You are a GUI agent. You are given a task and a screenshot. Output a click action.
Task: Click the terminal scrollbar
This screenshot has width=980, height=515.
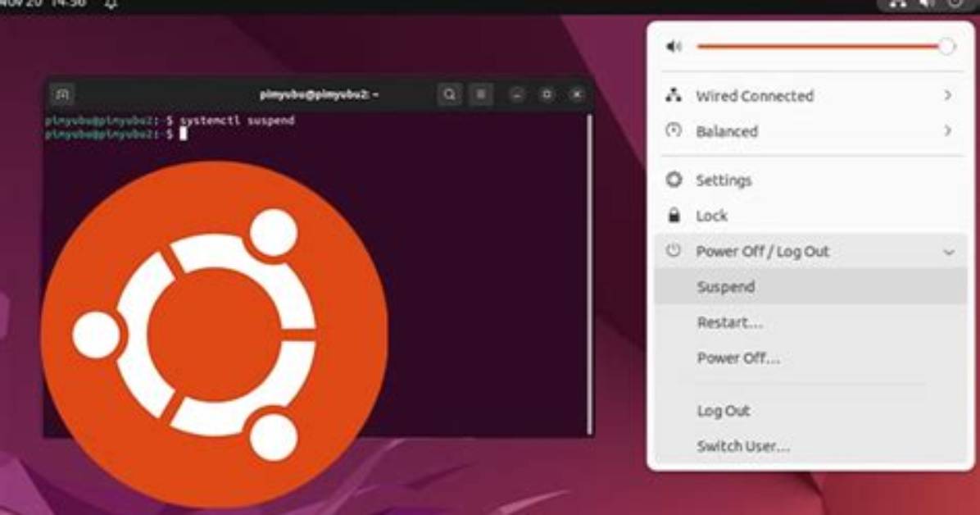tap(589, 274)
